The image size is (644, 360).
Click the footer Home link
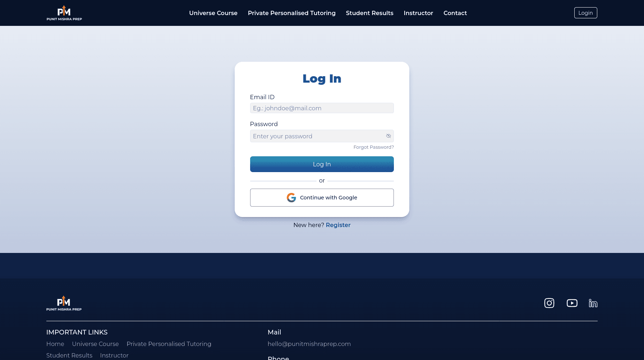click(x=55, y=344)
